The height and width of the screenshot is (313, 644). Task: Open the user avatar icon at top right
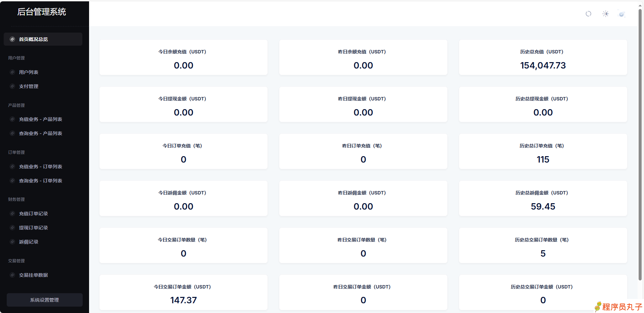pyautogui.click(x=621, y=14)
